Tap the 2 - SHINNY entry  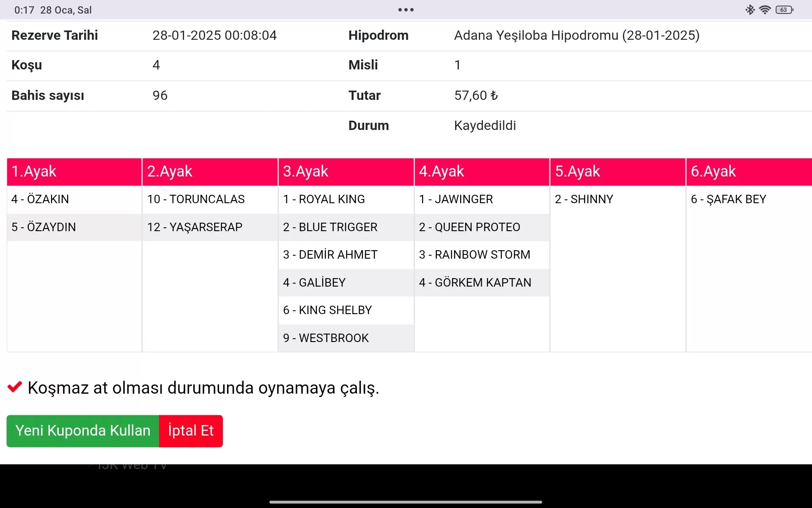tap(584, 199)
